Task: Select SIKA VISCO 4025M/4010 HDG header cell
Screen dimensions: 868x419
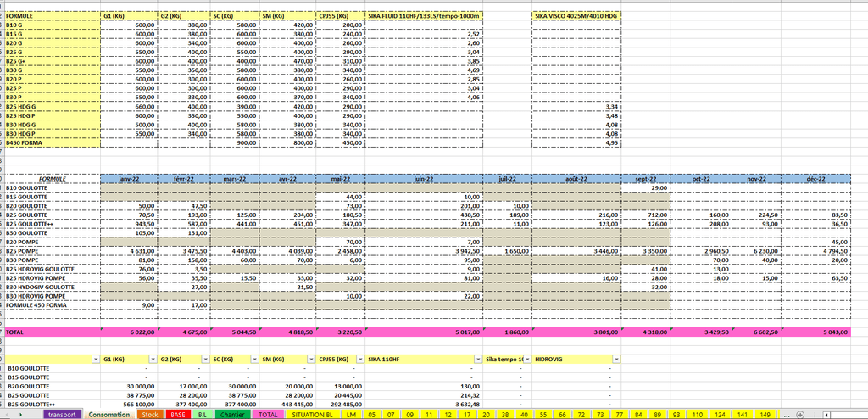Action: coord(576,17)
